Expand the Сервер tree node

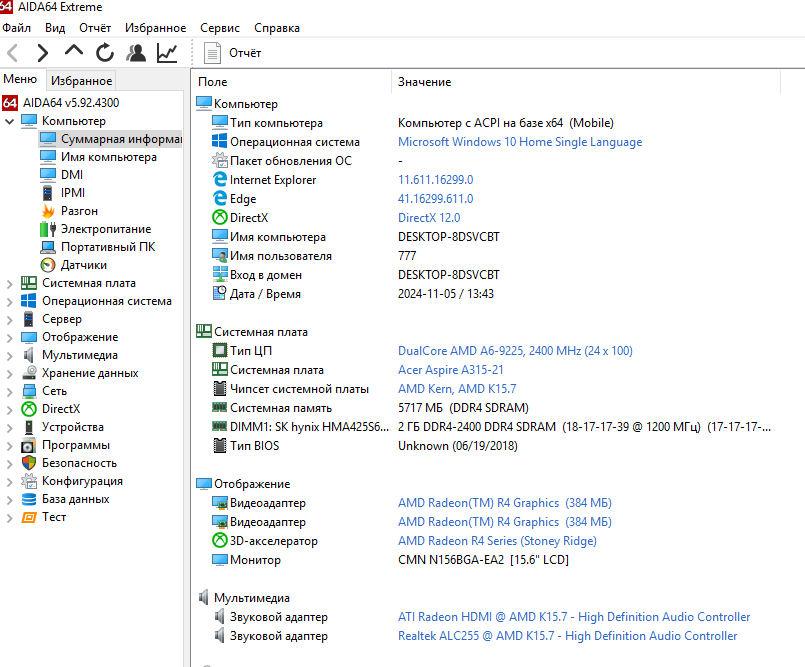tap(9, 319)
